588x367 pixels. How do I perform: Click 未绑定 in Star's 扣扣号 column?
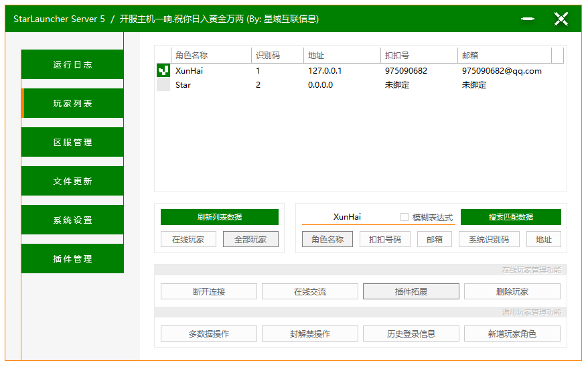pos(396,85)
